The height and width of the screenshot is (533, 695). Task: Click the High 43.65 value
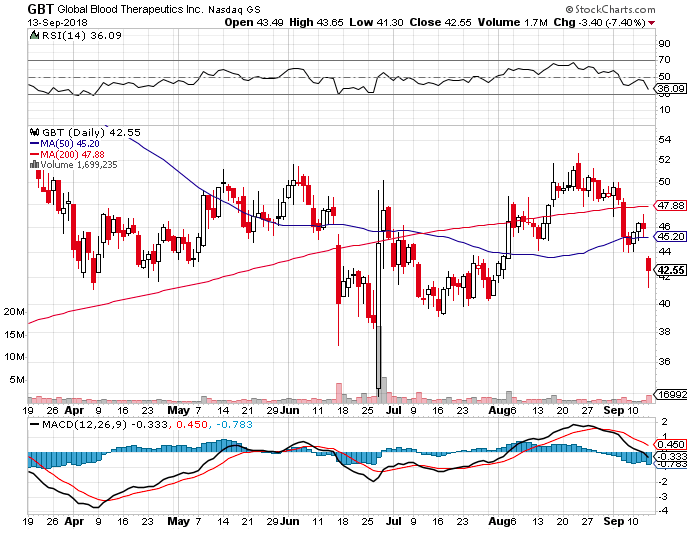(316, 22)
